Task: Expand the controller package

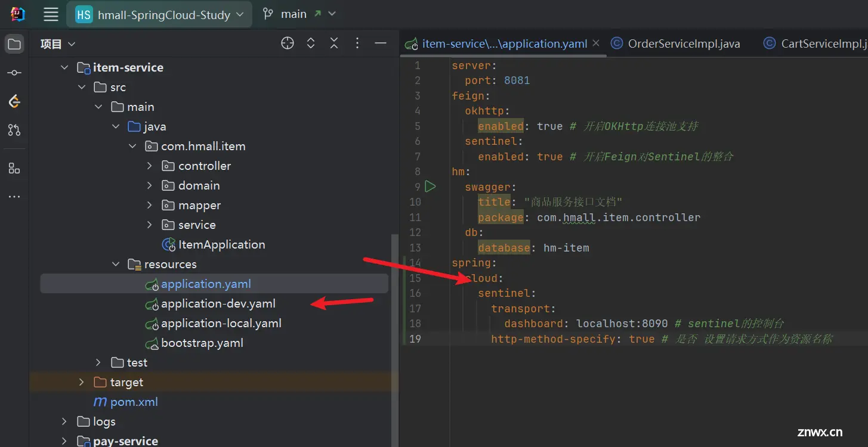Action: pyautogui.click(x=149, y=166)
